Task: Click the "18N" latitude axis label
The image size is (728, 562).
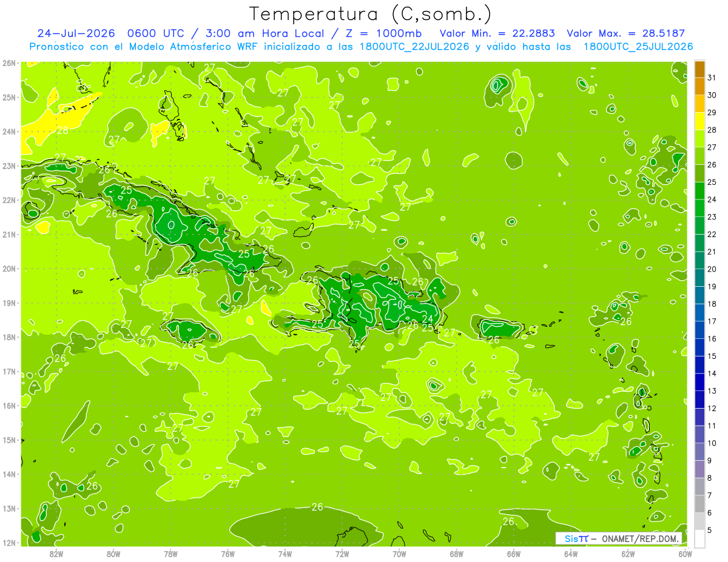Action: click(x=9, y=337)
